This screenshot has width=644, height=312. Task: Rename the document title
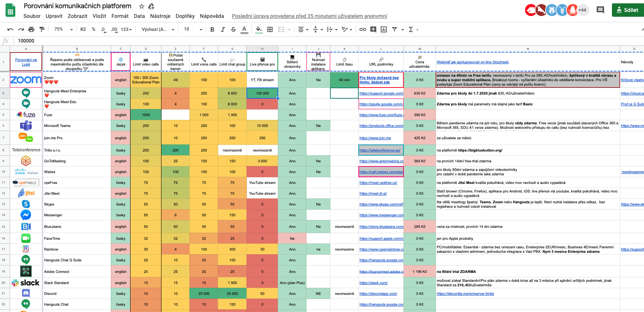tap(78, 6)
